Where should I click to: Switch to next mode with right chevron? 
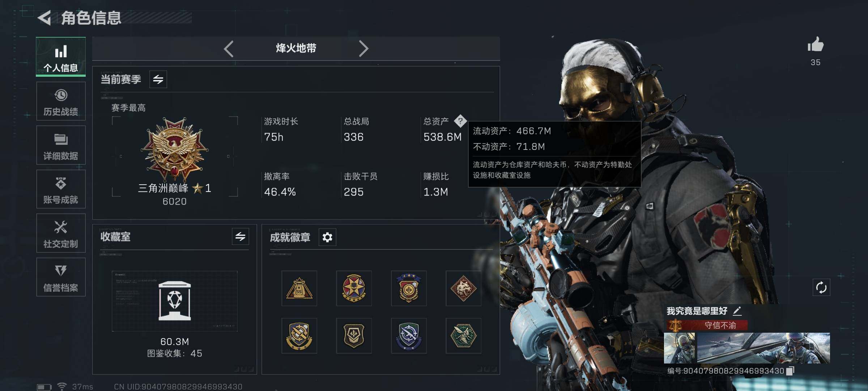coord(363,49)
